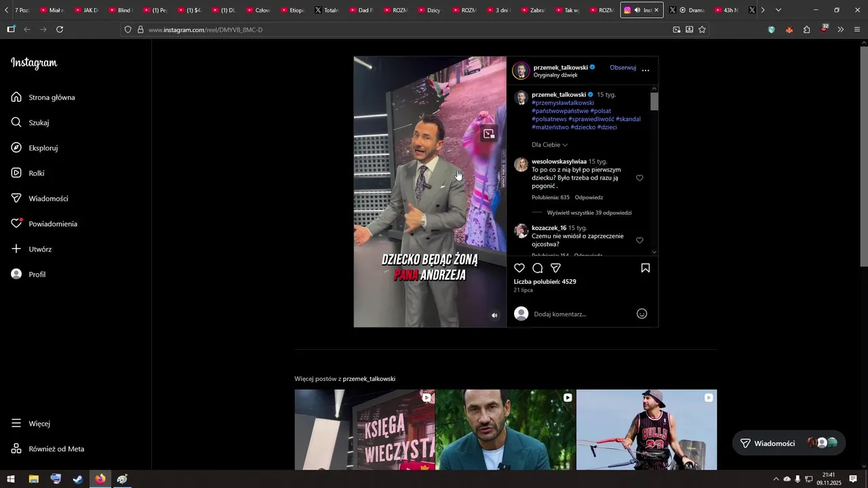The width and height of the screenshot is (868, 488).
Task: Click przemek_talkowski avatar in the post header
Action: 521,70
